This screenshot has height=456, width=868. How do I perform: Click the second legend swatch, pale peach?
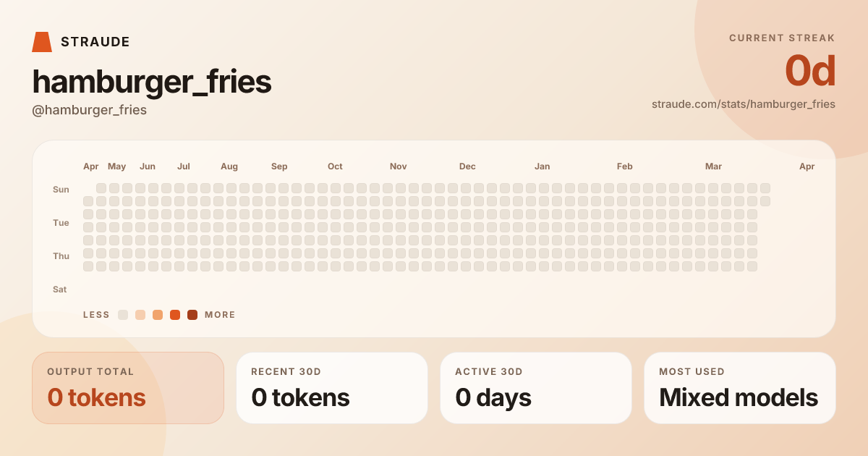coord(140,315)
